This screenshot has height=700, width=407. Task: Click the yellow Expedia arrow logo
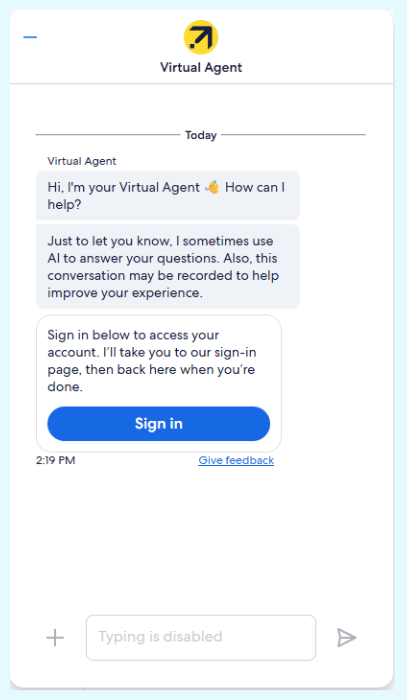point(201,37)
